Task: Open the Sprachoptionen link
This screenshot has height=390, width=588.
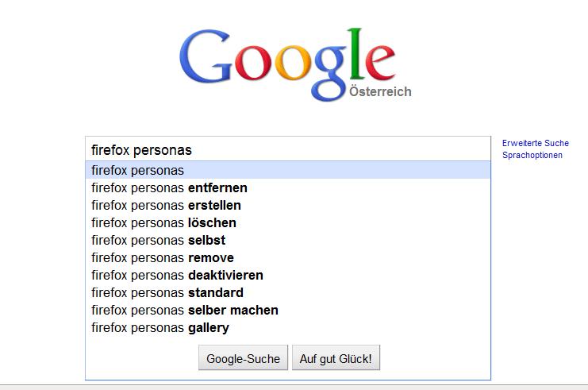Action: 532,155
